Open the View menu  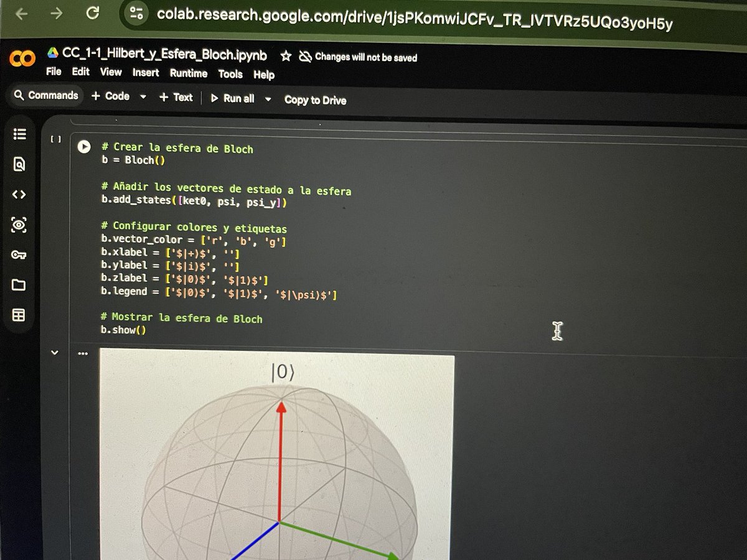pos(111,72)
